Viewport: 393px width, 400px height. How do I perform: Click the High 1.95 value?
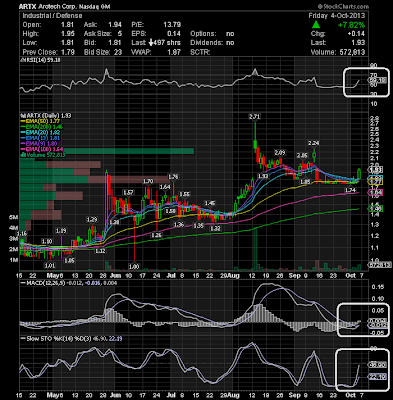[x=68, y=34]
